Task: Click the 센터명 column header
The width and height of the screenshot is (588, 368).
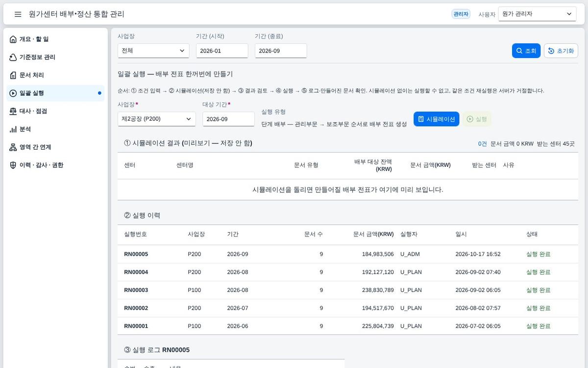Action: tap(185, 165)
